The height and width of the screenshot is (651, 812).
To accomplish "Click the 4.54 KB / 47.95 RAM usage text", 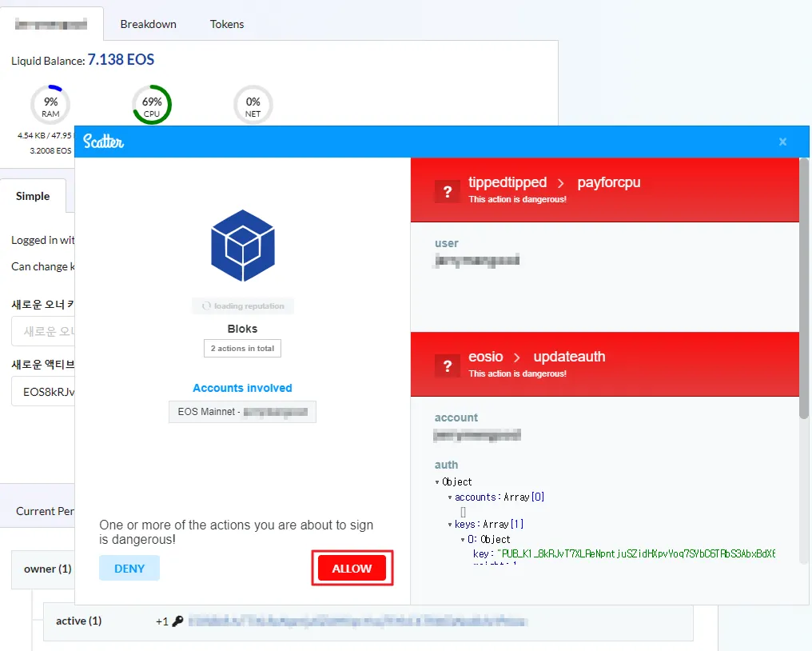I will click(x=45, y=135).
